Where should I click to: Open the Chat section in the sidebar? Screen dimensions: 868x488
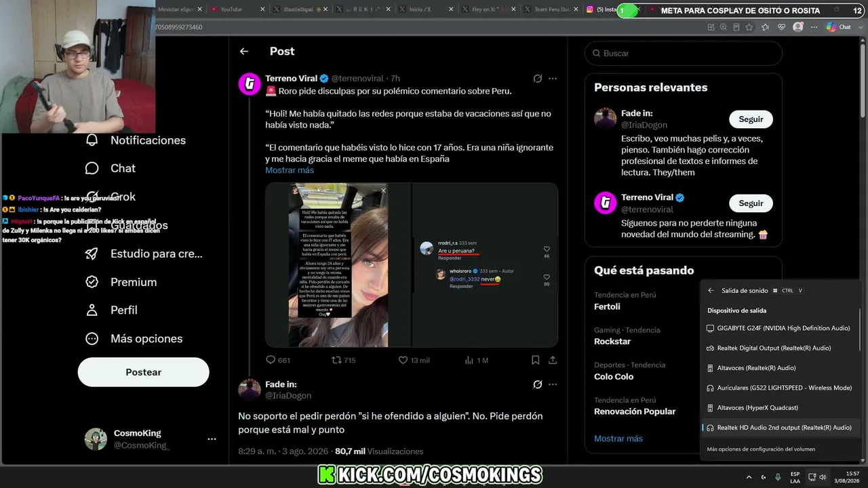(111, 168)
